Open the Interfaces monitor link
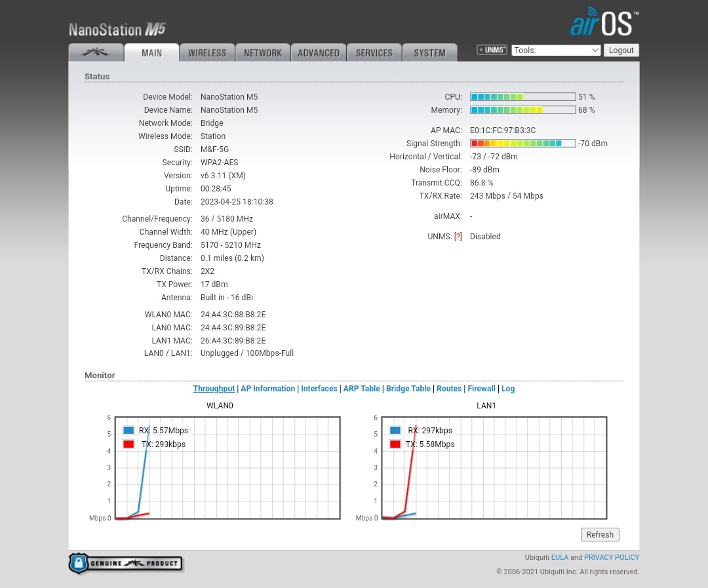 [319, 388]
